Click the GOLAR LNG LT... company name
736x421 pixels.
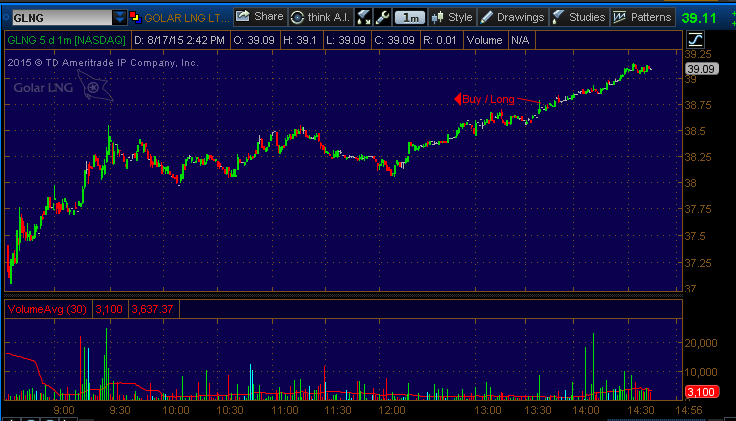pyautogui.click(x=187, y=18)
